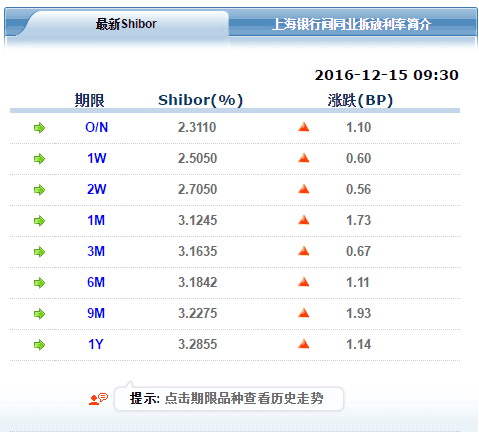Open the 3M term history link

point(96,251)
